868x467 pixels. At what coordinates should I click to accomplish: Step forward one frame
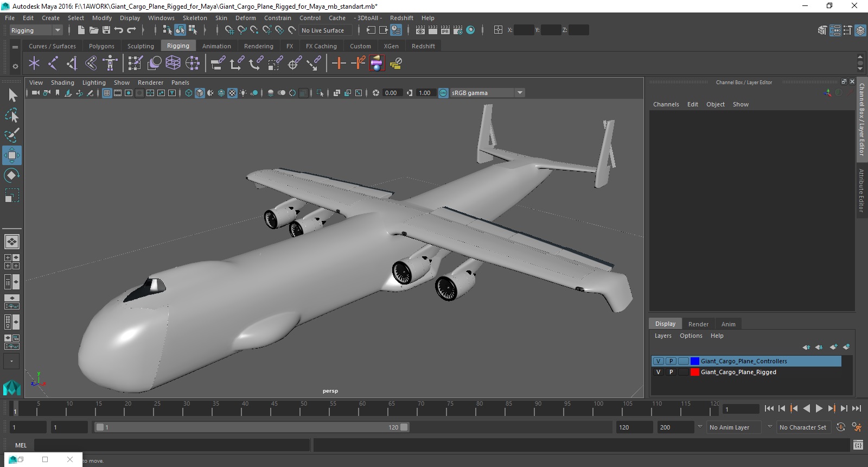tap(844, 408)
